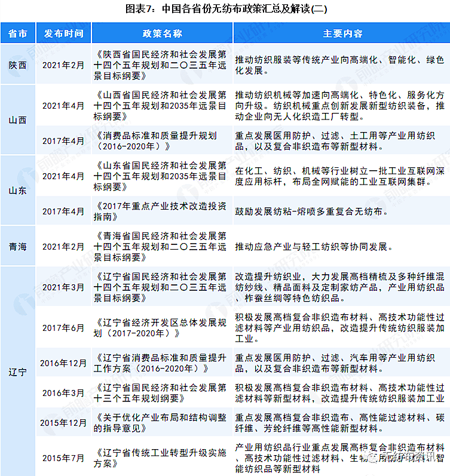This screenshot has width=450, height=476.
Task: Click 2017年4月 date beside 技术改造投资指南
Action: (63, 211)
